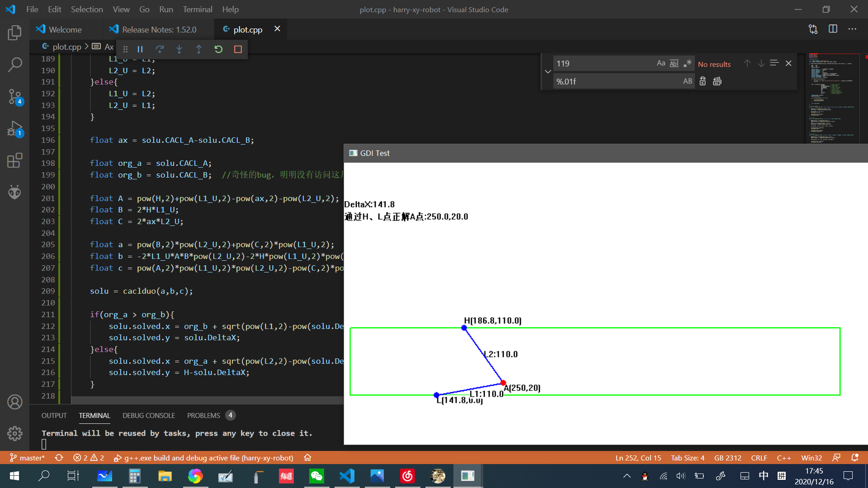Split the editor to the right

point(833,29)
